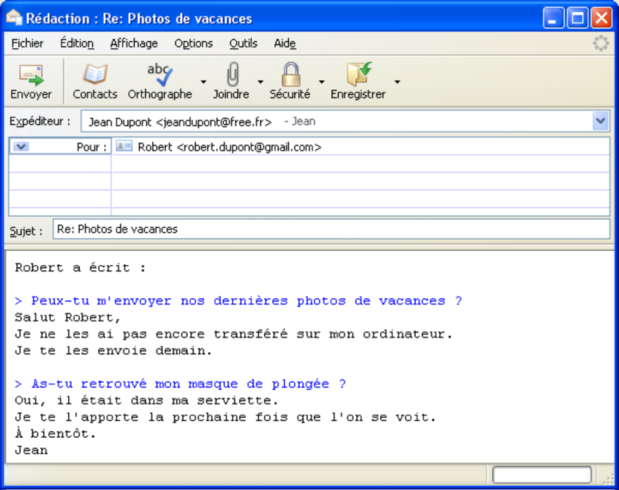Click the Sécurité padlock icon
619x490 pixels.
[x=290, y=75]
